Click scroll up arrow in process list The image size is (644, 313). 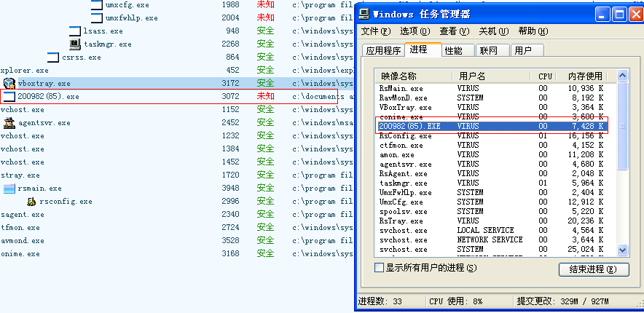coord(623,76)
